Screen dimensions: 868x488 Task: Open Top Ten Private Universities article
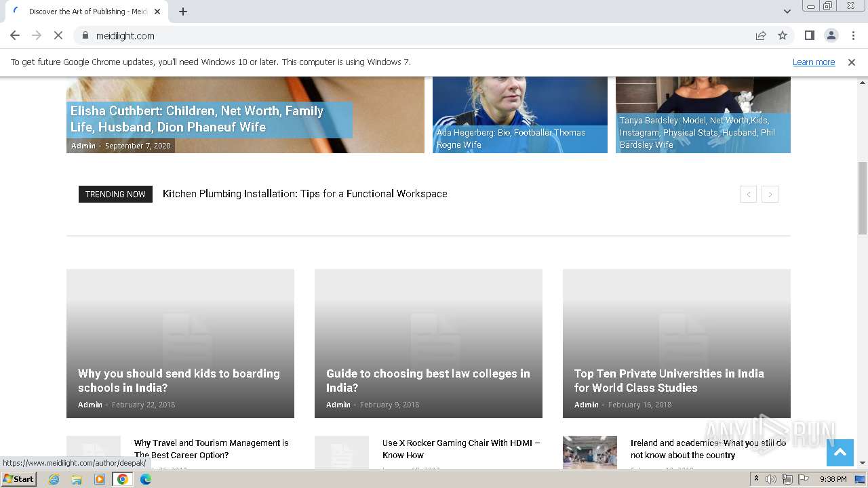669,381
